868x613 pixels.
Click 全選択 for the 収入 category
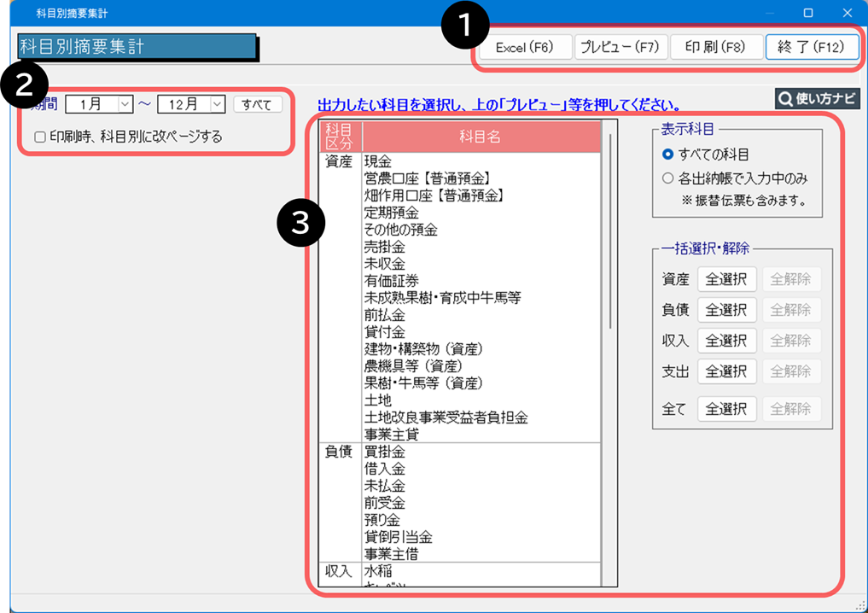[726, 341]
